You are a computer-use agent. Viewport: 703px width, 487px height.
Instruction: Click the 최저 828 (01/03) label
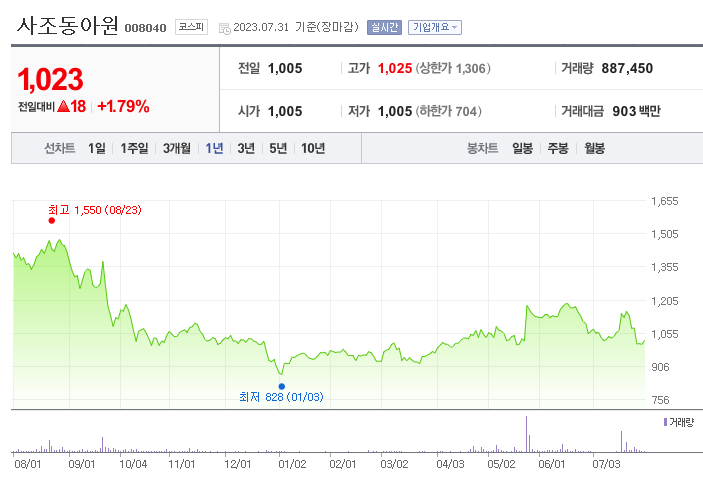coord(281,397)
